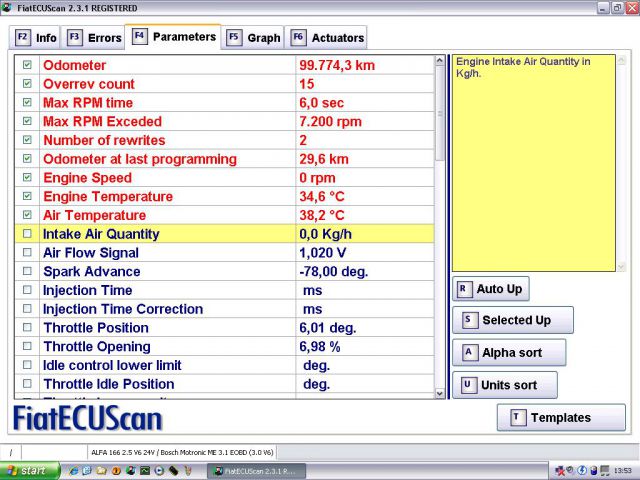Uncheck the Odometer parameter checkbox

click(x=27, y=64)
